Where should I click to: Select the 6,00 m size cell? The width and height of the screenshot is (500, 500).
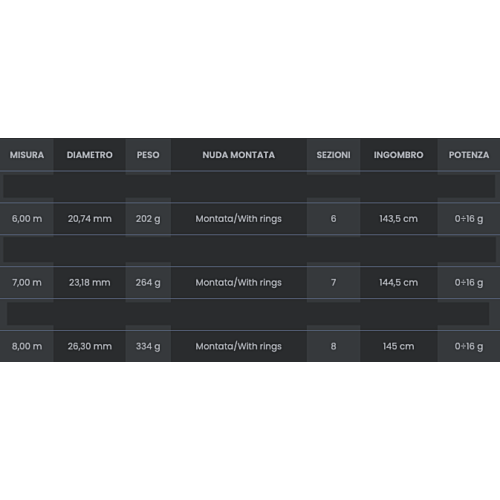27,219
